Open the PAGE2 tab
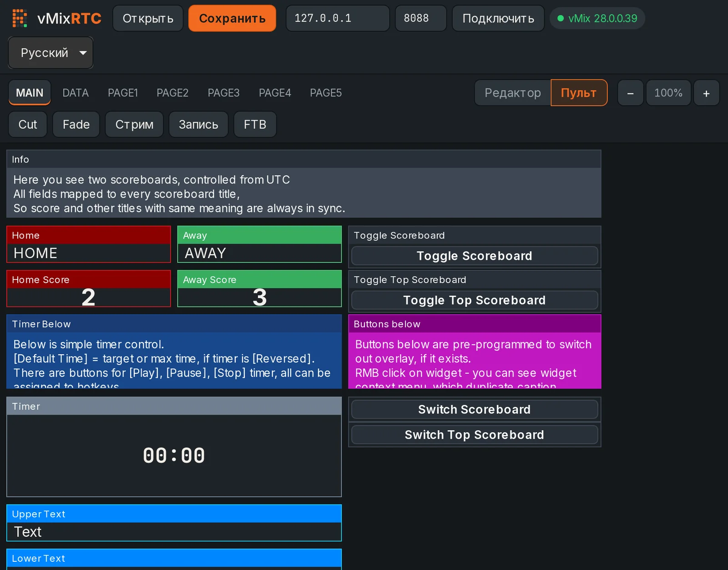728x570 pixels. click(x=172, y=93)
